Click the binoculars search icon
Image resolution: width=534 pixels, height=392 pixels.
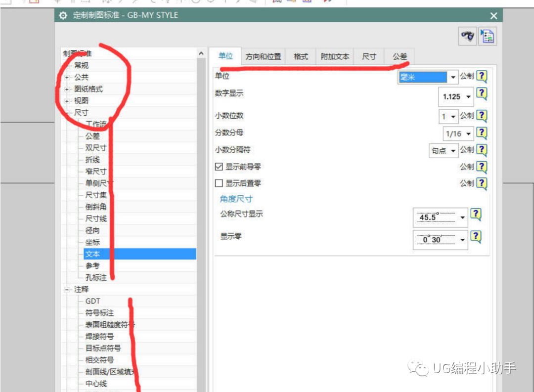467,36
